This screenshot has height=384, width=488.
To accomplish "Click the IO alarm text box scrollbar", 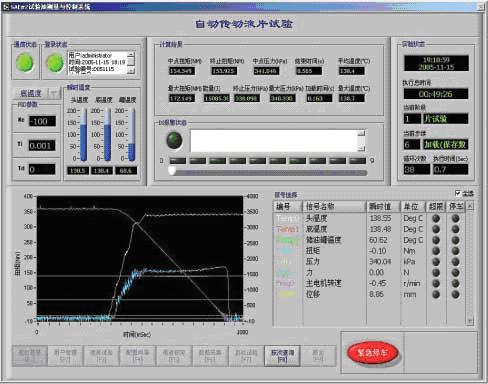I will [x=362, y=141].
